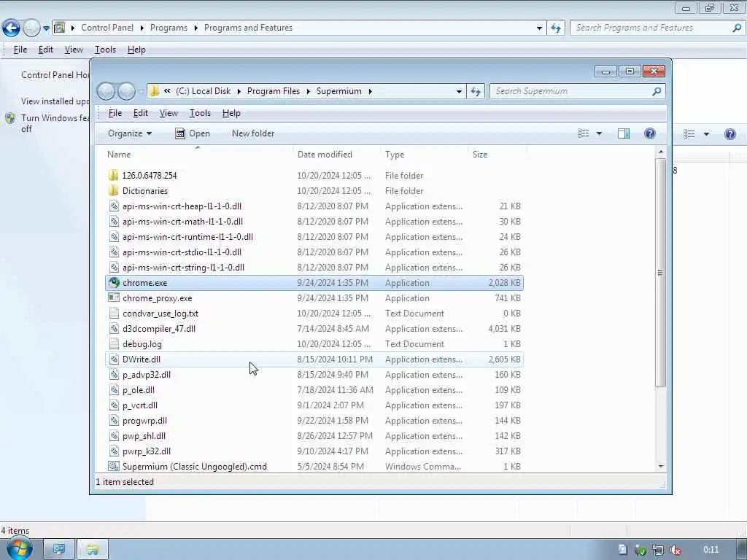The height and width of the screenshot is (560, 747).
Task: Open the chrome.exe application icon
Action: click(114, 282)
